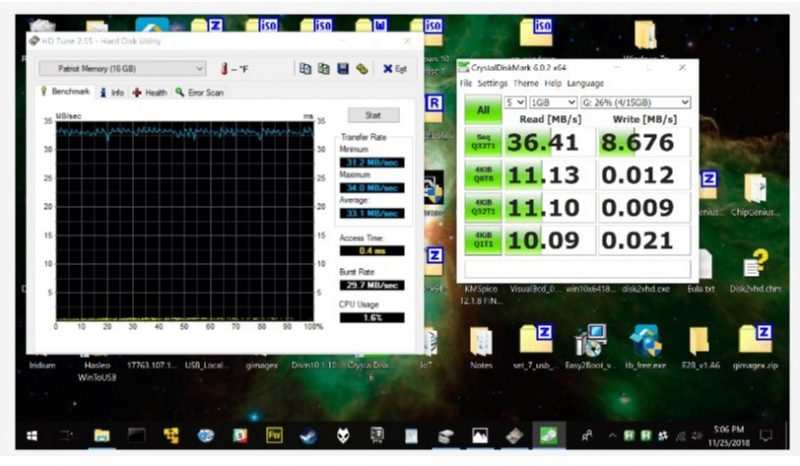The width and height of the screenshot is (800, 466).
Task: Click the Adobe Fireworks Fw taskbar icon
Action: (274, 435)
